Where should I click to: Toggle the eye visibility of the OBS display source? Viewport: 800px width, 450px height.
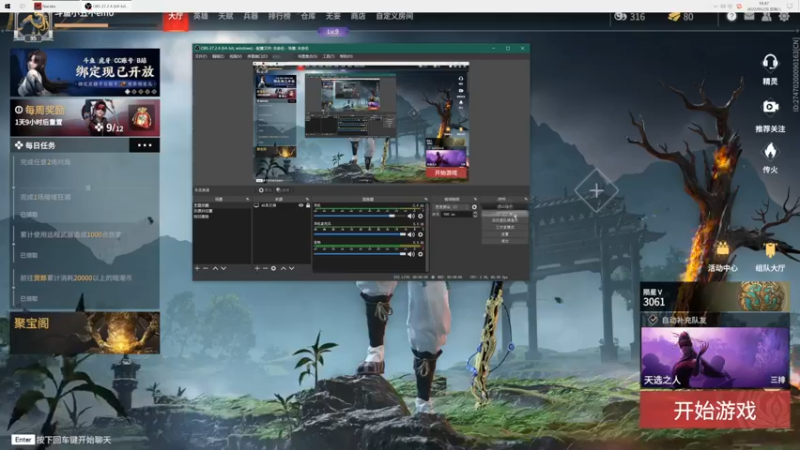tap(301, 205)
